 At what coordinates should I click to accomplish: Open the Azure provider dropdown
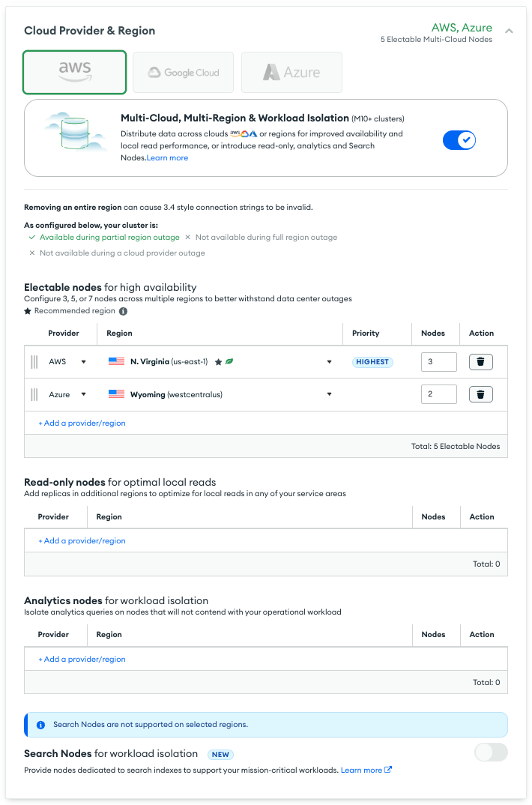[x=83, y=394]
